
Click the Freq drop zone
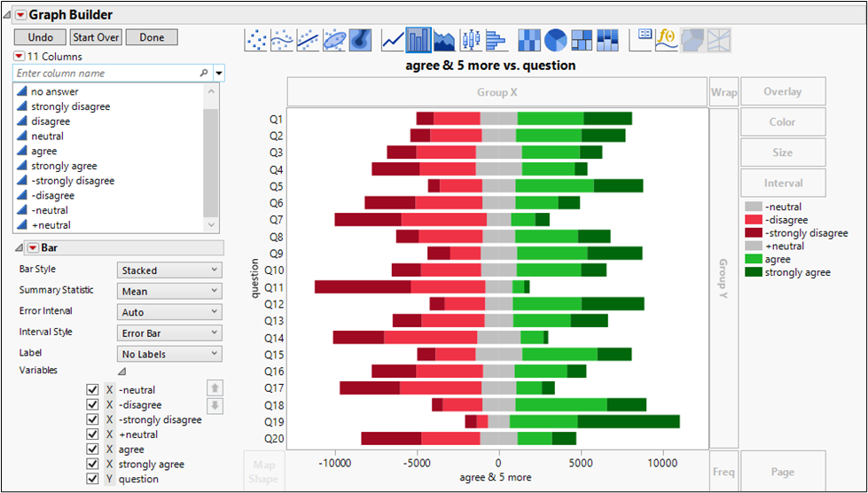click(x=724, y=471)
